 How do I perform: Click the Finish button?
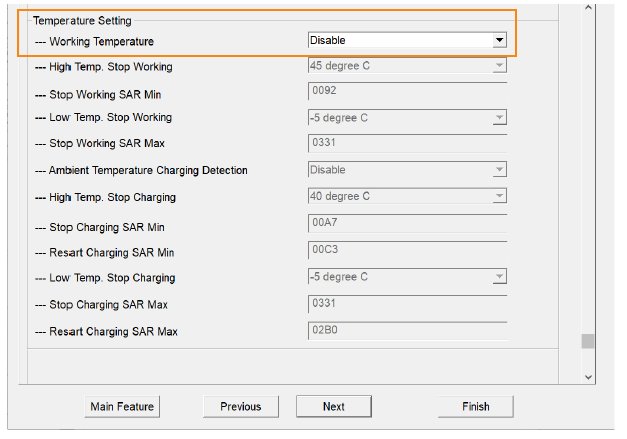475,406
